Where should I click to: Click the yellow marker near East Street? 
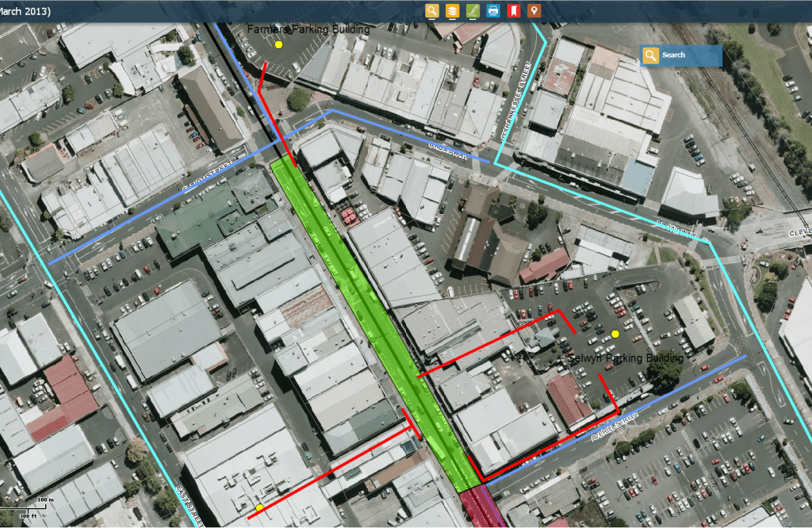259,507
